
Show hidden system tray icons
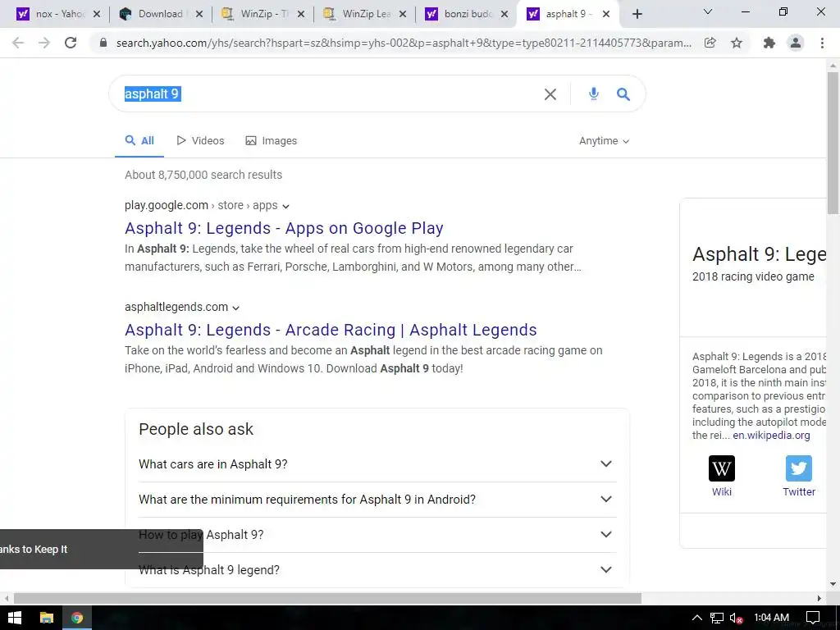[x=696, y=618]
